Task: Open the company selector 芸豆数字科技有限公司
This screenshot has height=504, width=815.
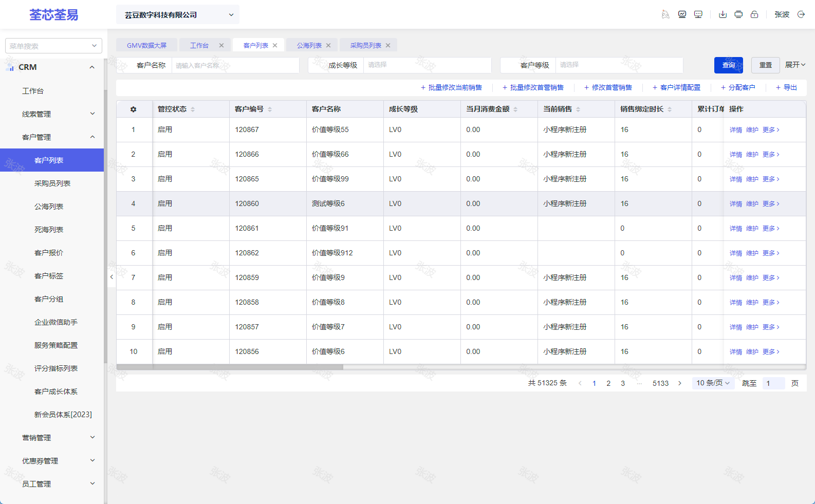Action: tap(178, 15)
